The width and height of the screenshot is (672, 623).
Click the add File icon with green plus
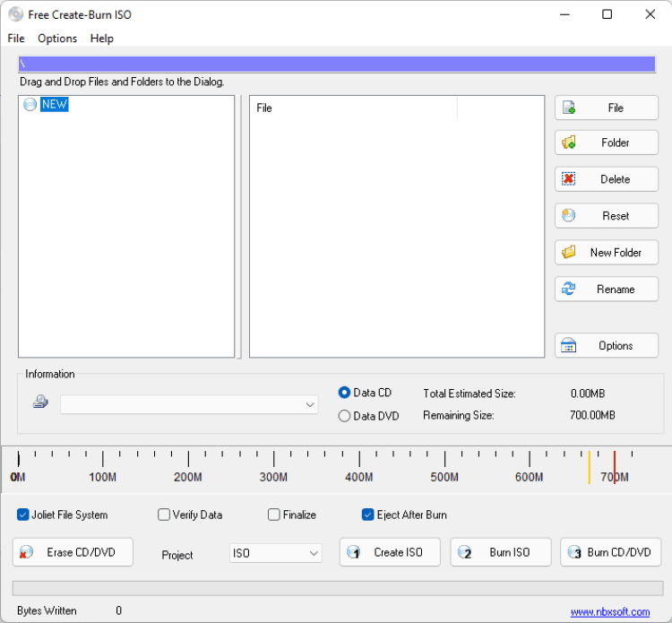(x=569, y=108)
